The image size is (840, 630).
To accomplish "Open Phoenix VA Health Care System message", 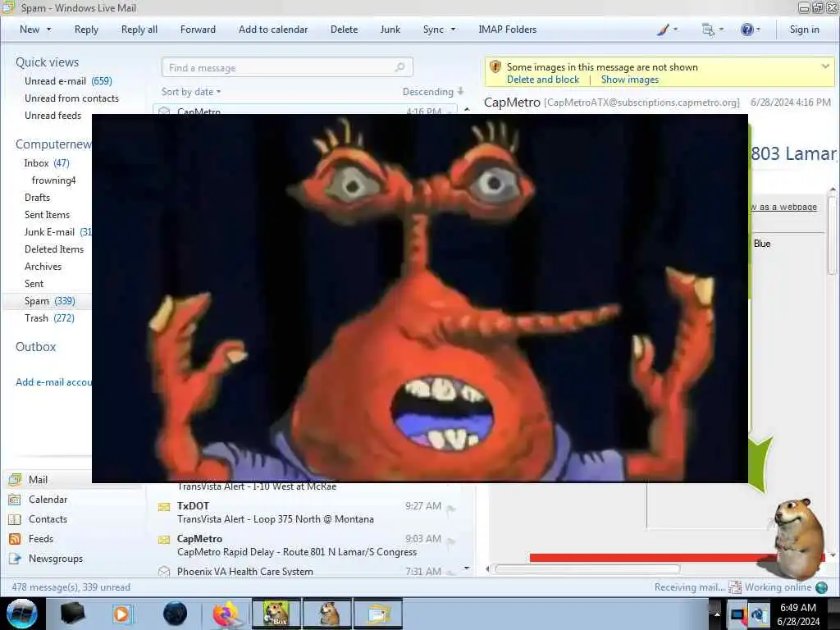I will 305,571.
